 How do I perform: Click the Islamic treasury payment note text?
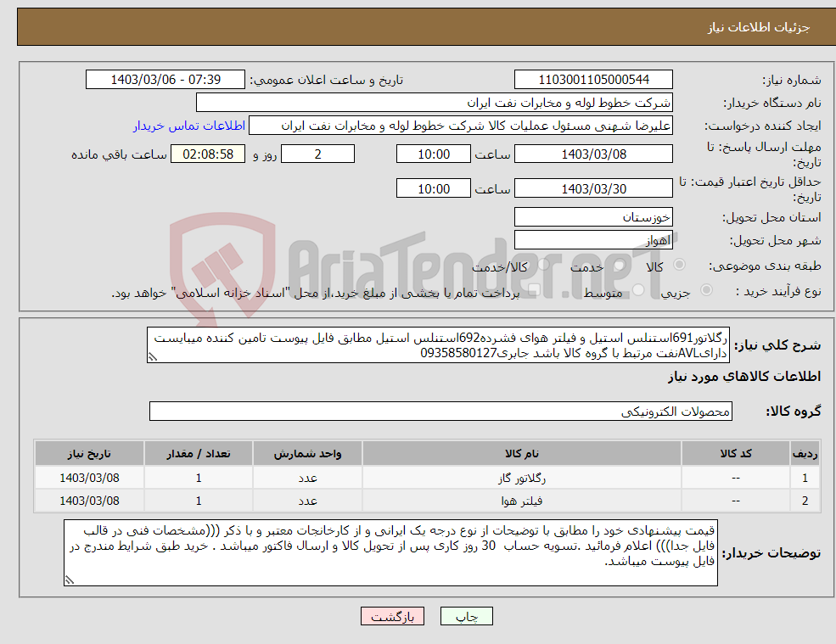pos(316,293)
